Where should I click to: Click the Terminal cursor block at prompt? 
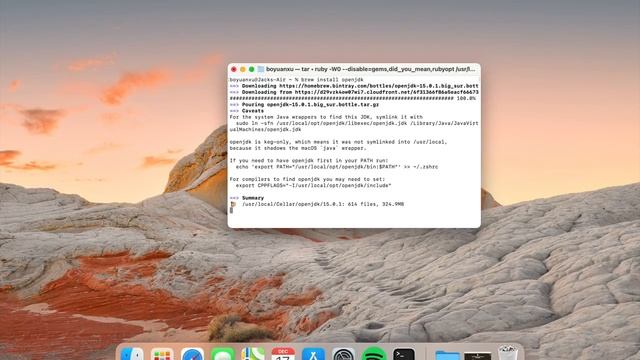tap(231, 210)
